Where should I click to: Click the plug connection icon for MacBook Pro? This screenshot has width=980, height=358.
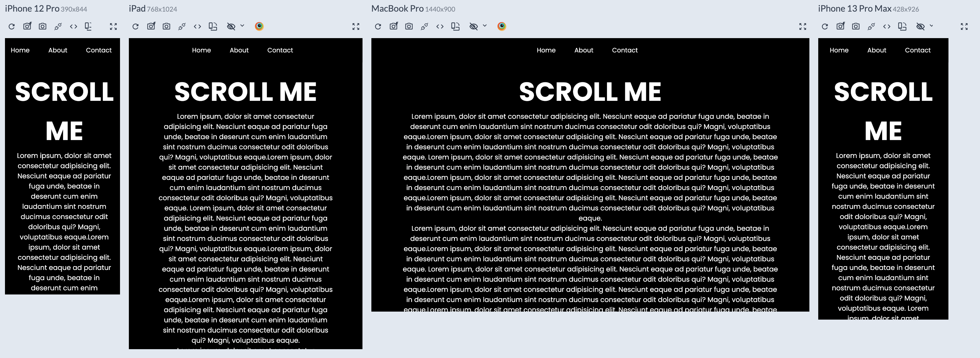(x=424, y=26)
